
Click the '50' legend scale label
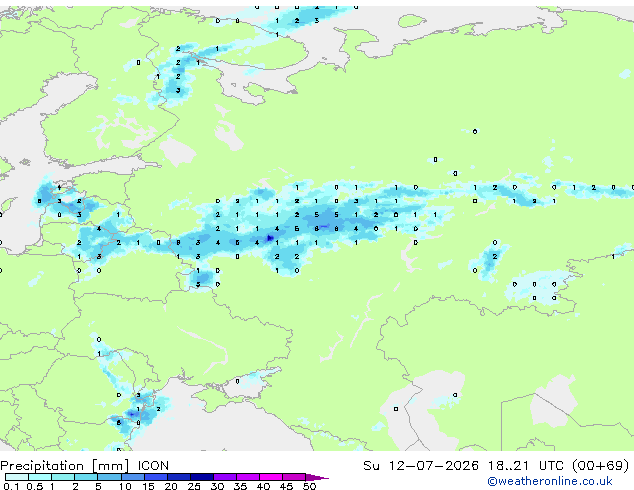[x=309, y=486]
